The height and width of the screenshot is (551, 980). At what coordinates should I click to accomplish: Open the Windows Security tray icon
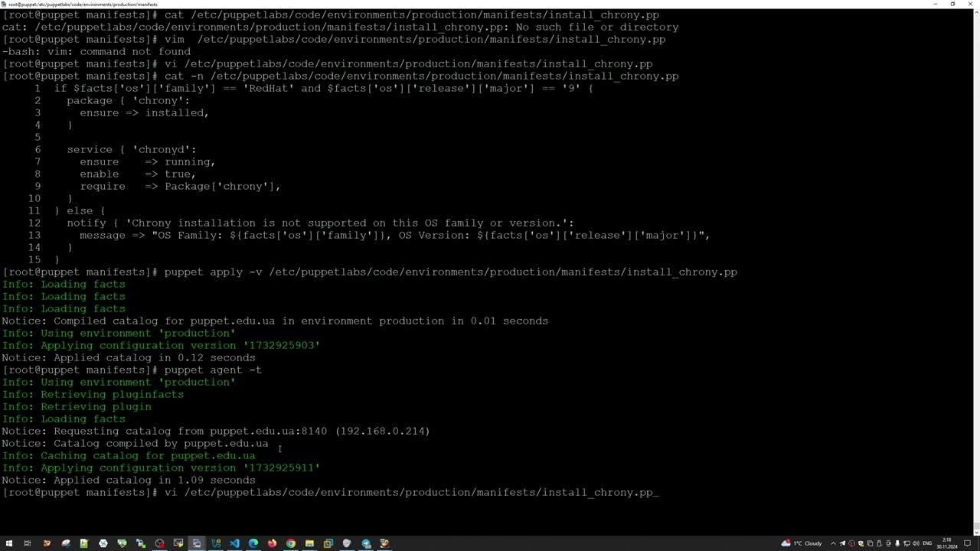[x=861, y=543]
